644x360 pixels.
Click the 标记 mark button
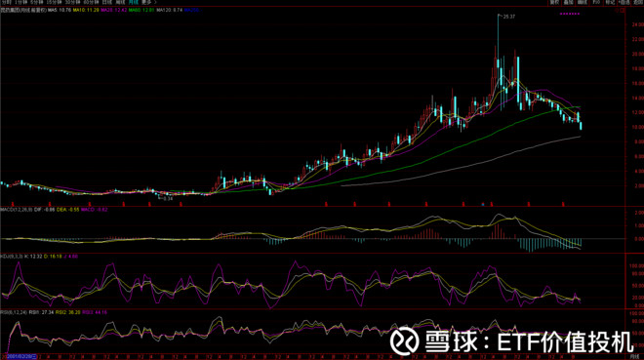pos(610,3)
